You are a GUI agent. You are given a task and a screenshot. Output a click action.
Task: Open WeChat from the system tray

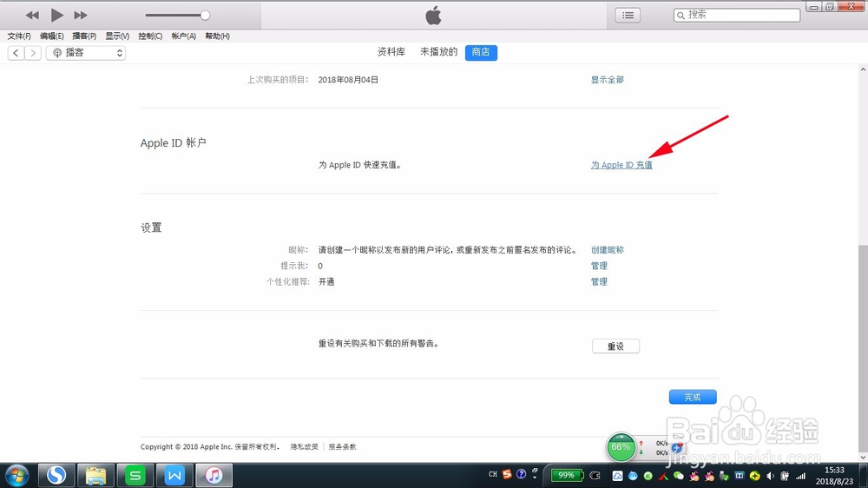(x=678, y=476)
